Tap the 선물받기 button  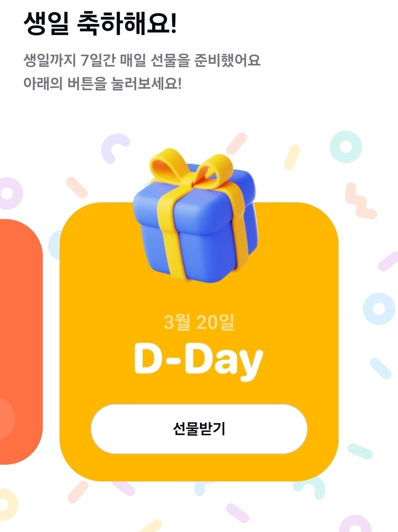[199, 429]
